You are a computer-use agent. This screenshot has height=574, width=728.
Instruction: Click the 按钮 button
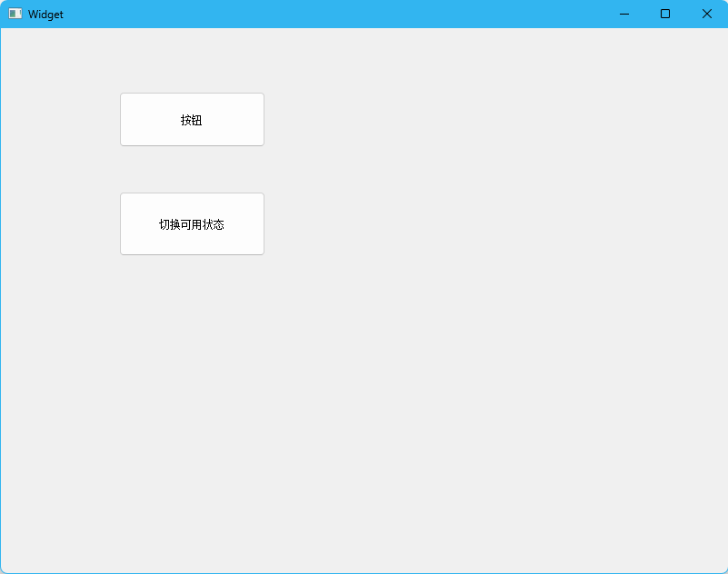[x=192, y=120]
